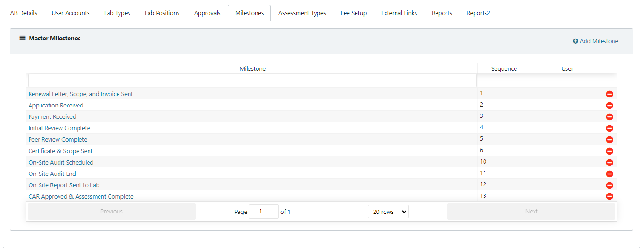This screenshot has width=644, height=252.
Task: Click the Master Milestones list icon
Action: point(22,38)
